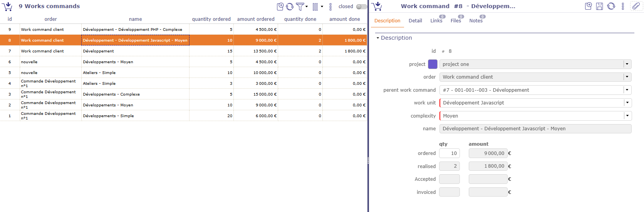
Task: Toggle the closed switch
Action: point(361,7)
